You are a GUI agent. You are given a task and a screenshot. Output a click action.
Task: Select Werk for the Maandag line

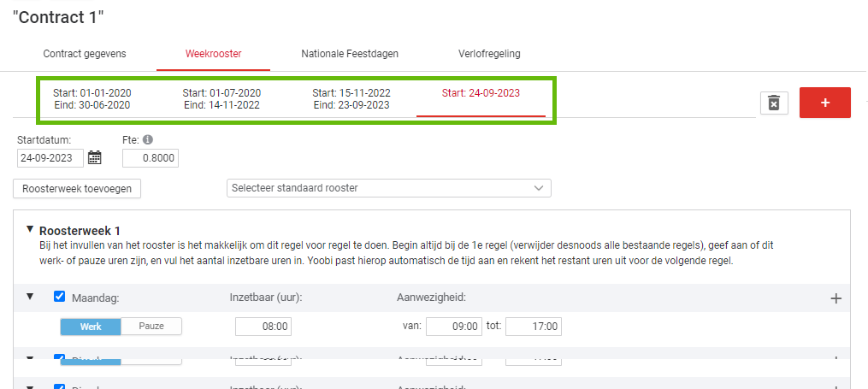(91, 327)
